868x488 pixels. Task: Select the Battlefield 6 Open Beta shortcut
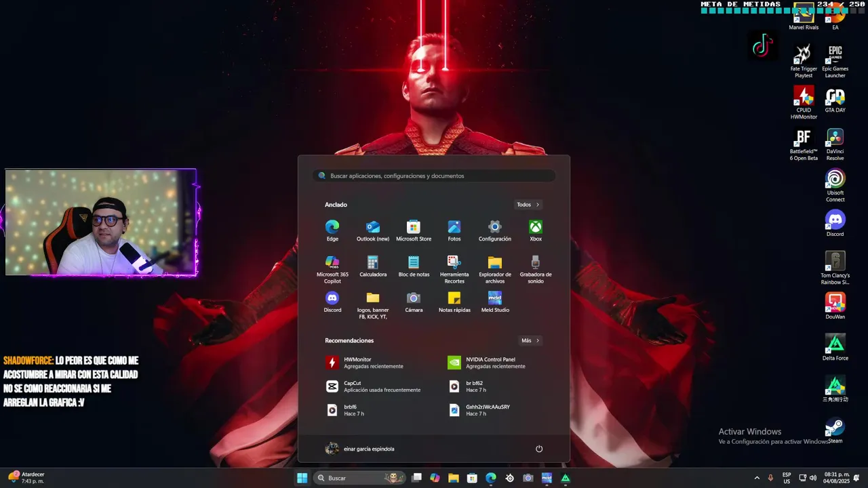click(x=804, y=144)
